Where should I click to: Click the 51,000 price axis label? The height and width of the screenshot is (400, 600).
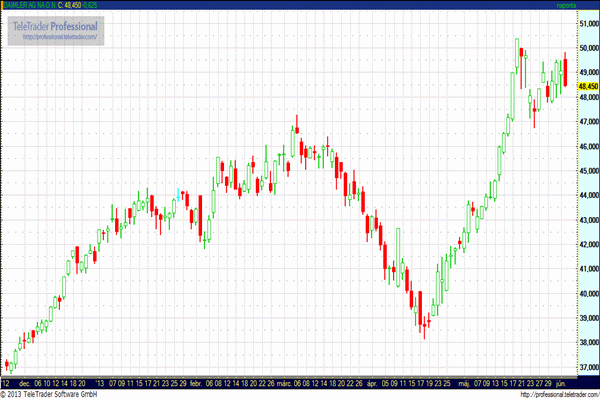click(x=588, y=23)
